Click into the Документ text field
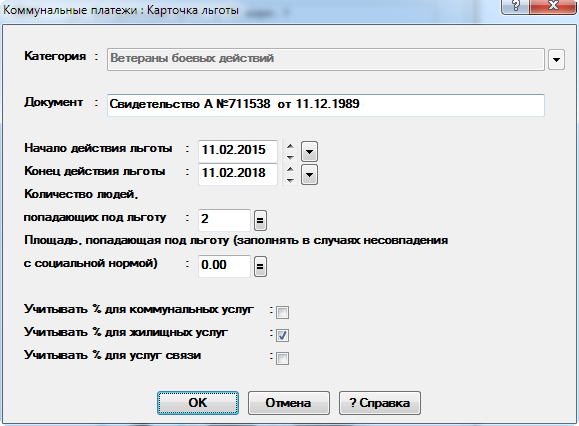Image resolution: width=579 pixels, height=426 pixels. 326,105
